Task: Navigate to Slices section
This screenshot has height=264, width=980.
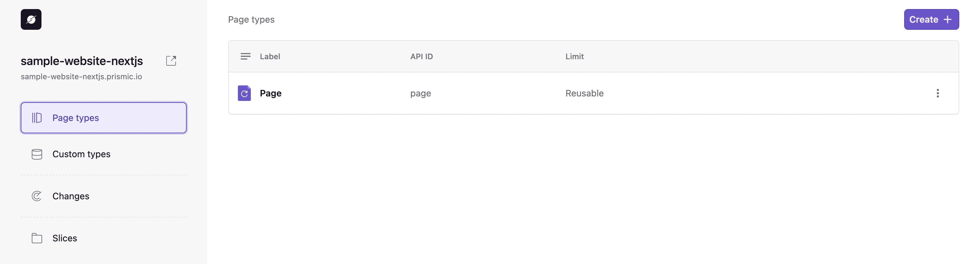Action: click(65, 238)
